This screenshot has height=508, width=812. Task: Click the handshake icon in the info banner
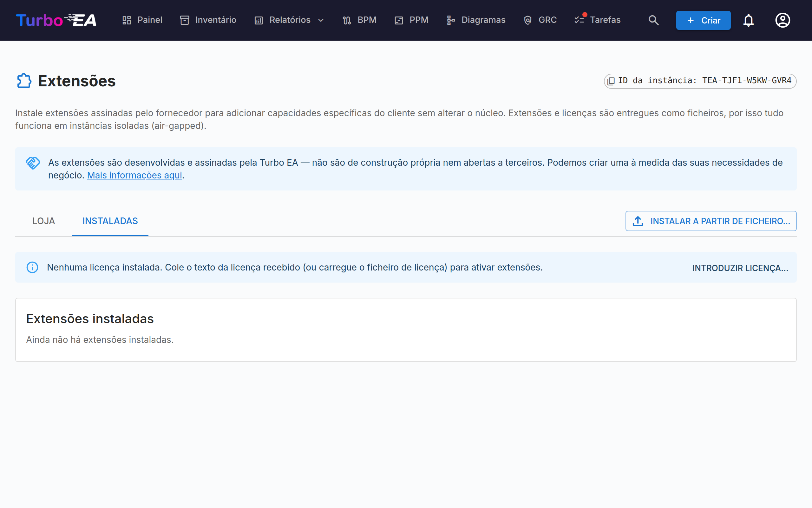pos(33,163)
